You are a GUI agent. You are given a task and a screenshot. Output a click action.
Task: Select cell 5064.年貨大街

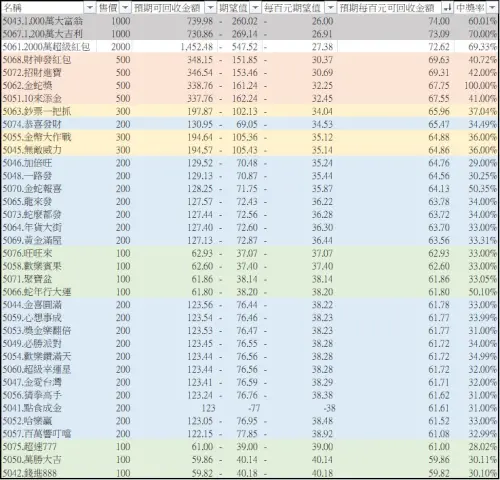point(49,227)
